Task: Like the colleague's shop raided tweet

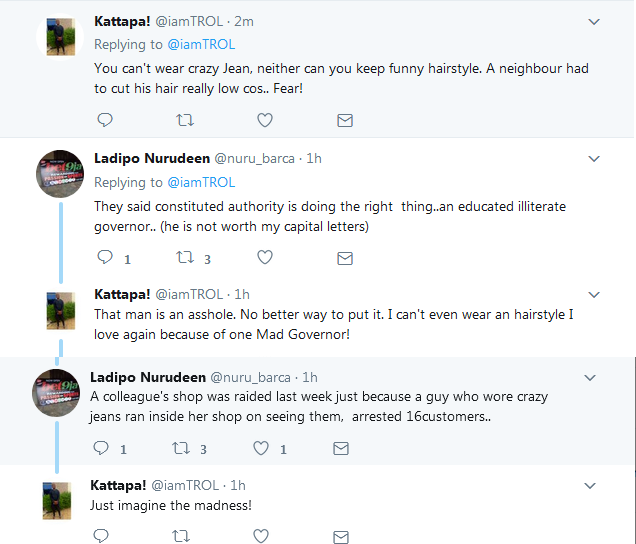Action: click(x=261, y=449)
